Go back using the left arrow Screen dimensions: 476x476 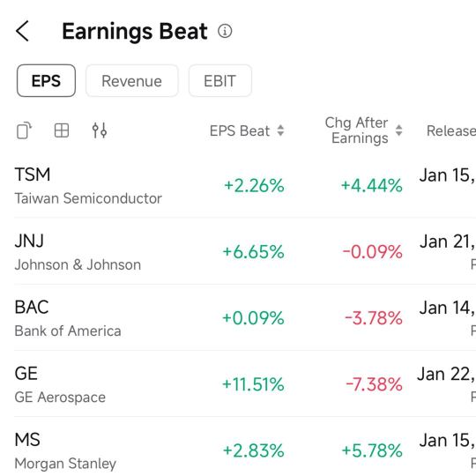point(22,31)
